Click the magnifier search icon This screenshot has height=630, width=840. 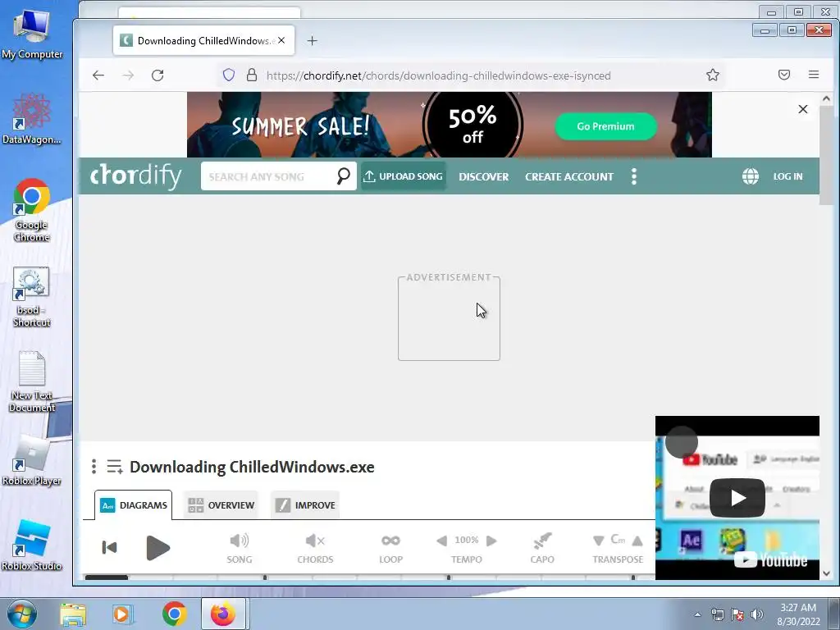(x=344, y=176)
